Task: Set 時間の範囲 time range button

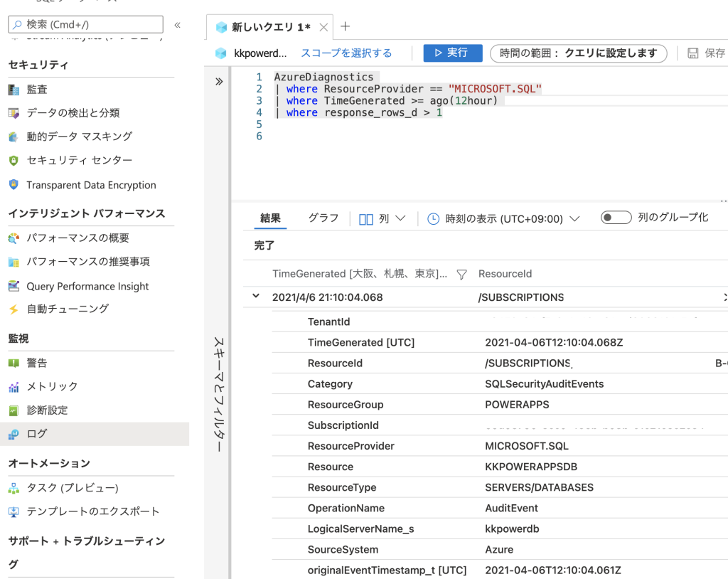Action: [x=579, y=53]
